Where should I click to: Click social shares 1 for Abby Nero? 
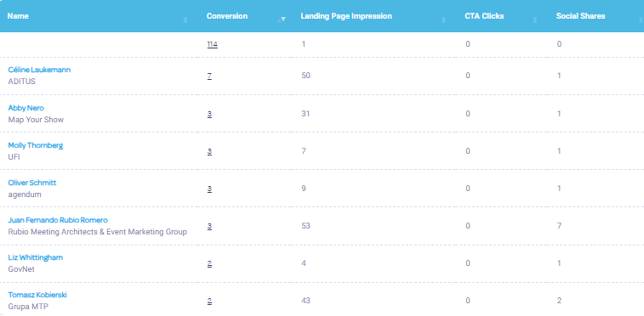coord(559,114)
